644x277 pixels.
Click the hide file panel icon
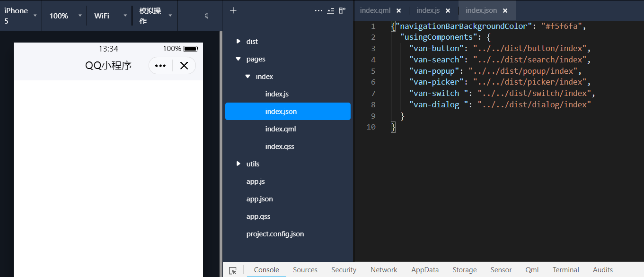(343, 10)
